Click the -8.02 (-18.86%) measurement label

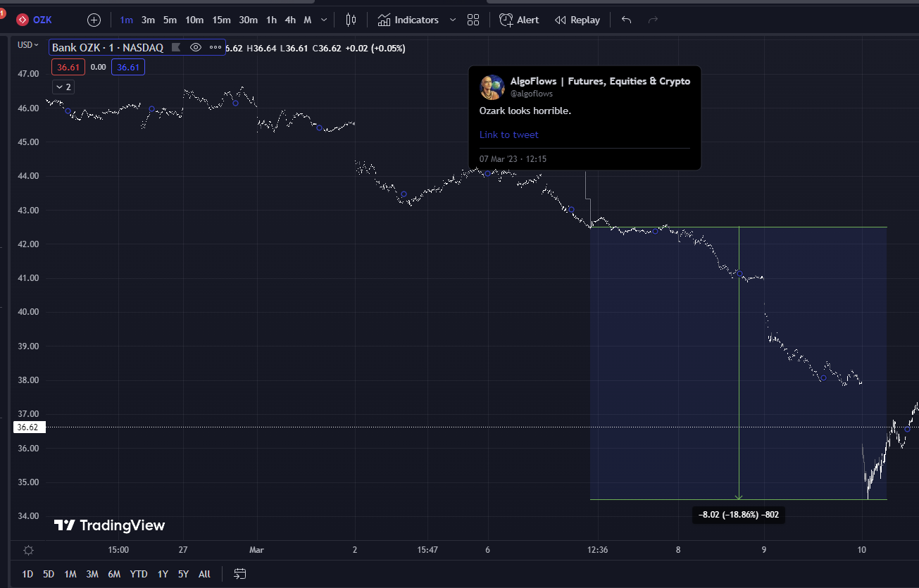pos(738,515)
